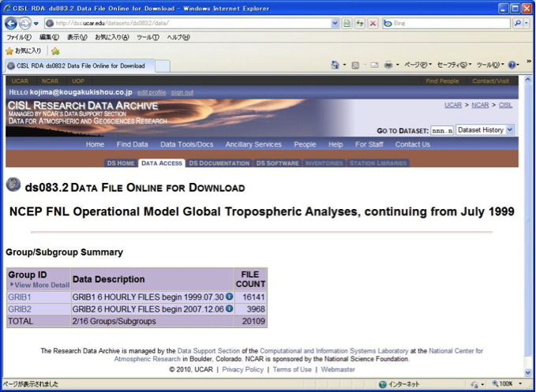Open the ツール(T) menu in the menu bar
Image resolution: width=536 pixels, height=392 pixels.
pos(148,37)
